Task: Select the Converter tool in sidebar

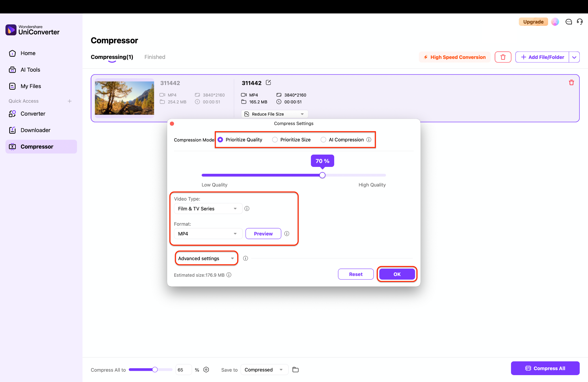Action: coord(33,114)
